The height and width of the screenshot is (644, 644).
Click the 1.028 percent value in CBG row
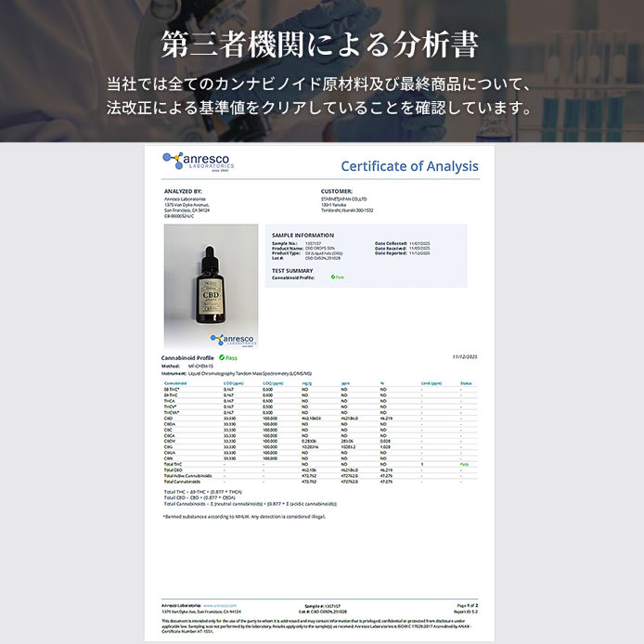click(385, 447)
